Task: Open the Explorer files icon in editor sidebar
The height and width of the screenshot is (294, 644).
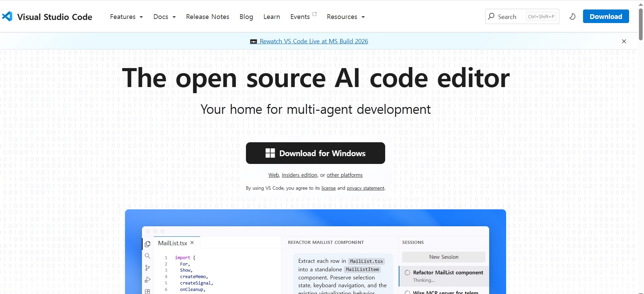Action: click(x=147, y=244)
